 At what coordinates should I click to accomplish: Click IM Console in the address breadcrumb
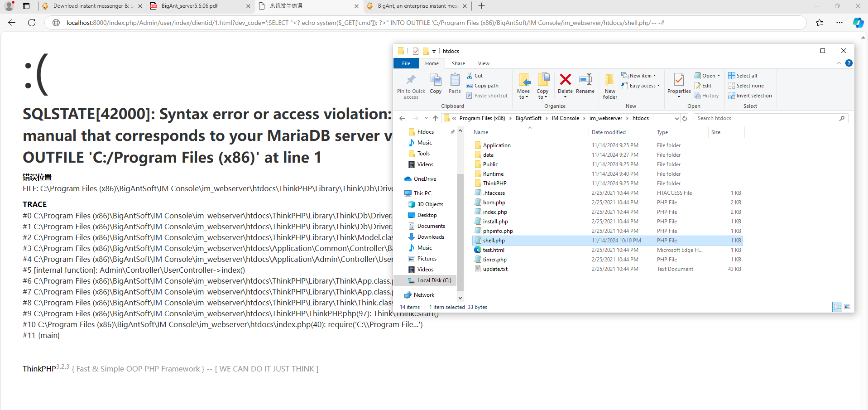click(x=566, y=118)
